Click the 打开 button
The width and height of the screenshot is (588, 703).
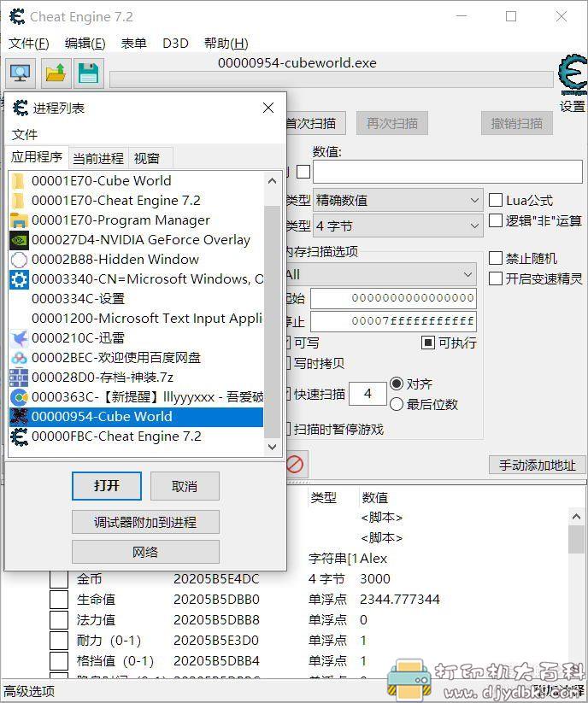point(107,486)
